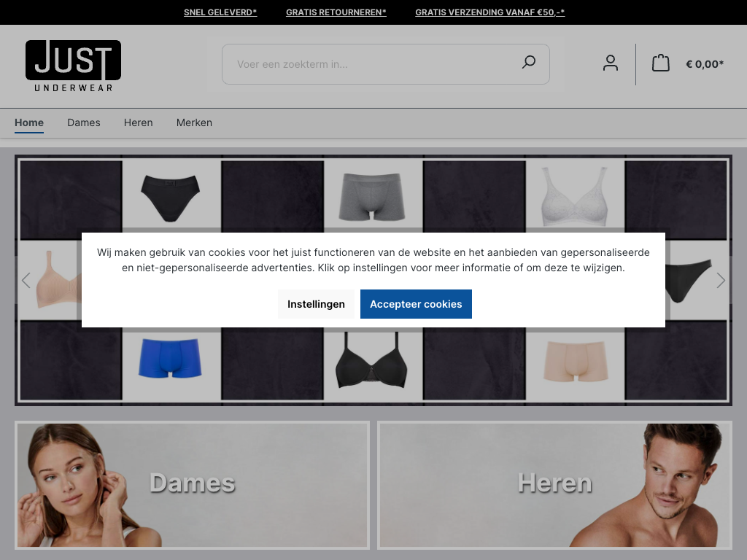
Task: Select the beige boxer short image
Action: coord(576,360)
